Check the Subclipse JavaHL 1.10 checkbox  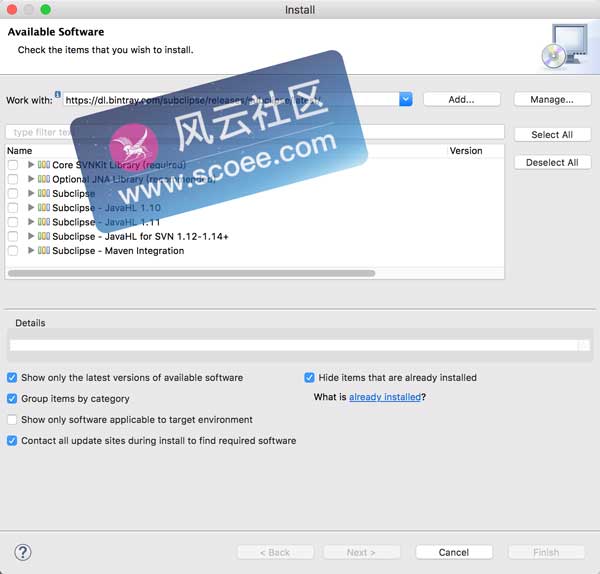pyautogui.click(x=13, y=208)
